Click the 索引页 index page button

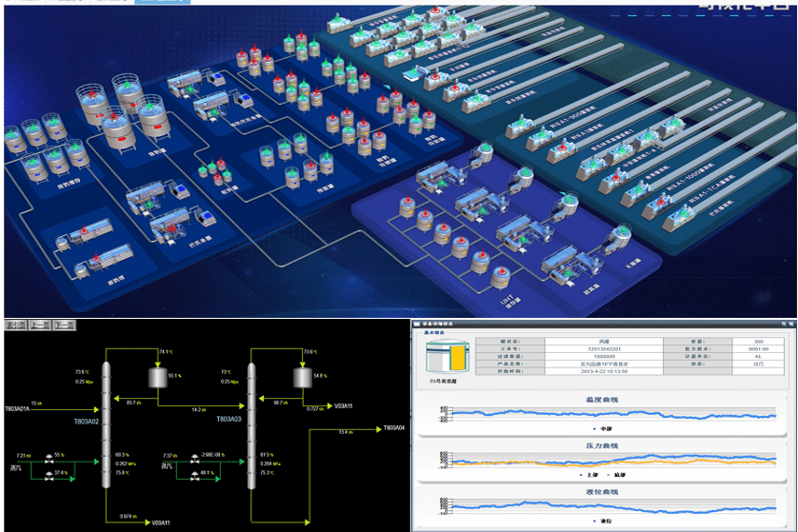coord(16,325)
